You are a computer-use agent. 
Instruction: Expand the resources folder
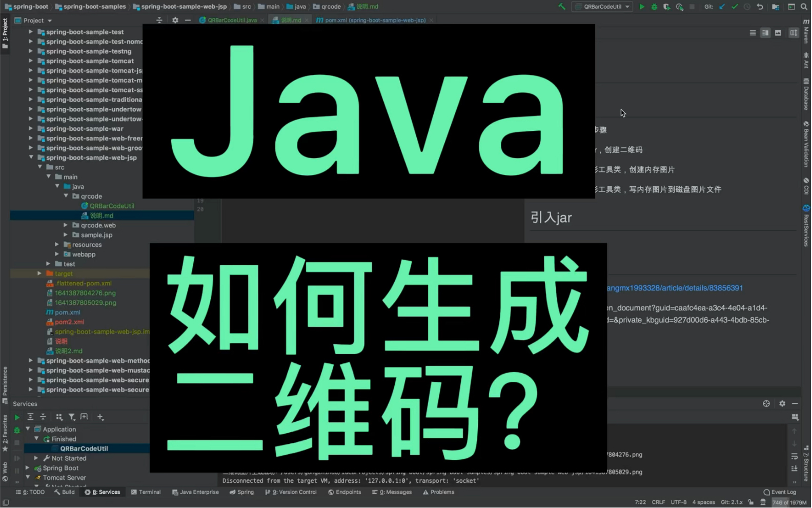point(57,245)
